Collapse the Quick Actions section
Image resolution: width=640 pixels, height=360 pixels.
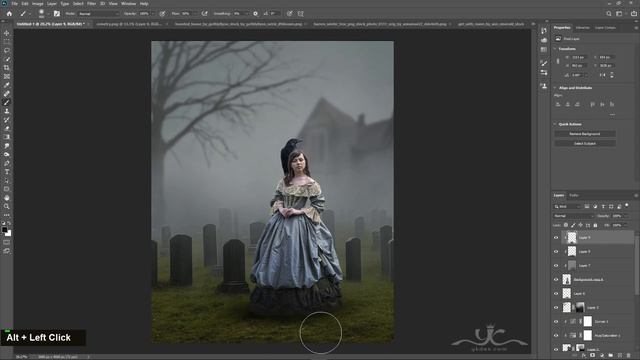pos(555,124)
